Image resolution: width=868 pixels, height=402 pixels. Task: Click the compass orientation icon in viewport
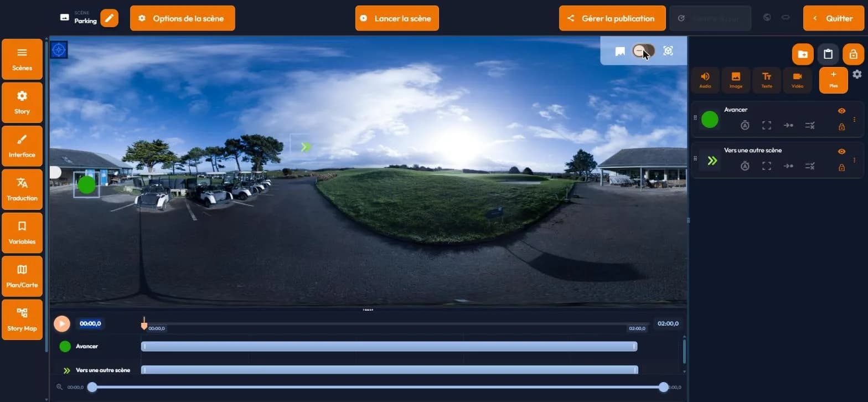(x=59, y=50)
